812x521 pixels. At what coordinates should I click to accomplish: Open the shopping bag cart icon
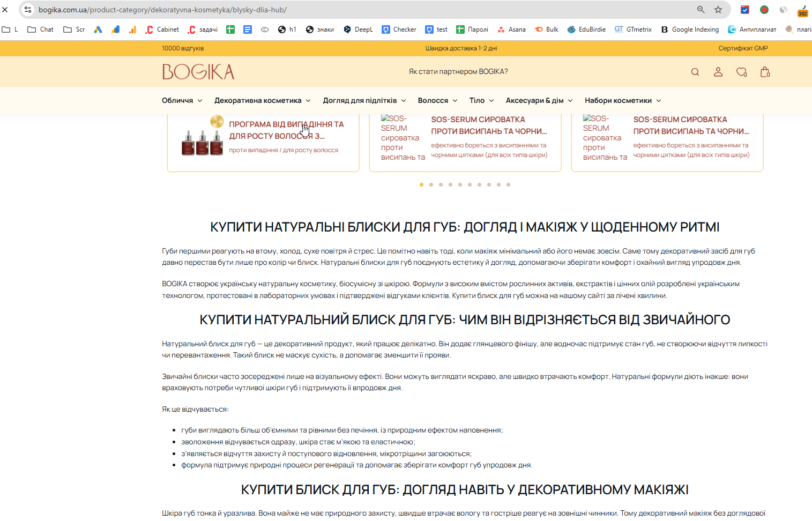click(765, 72)
